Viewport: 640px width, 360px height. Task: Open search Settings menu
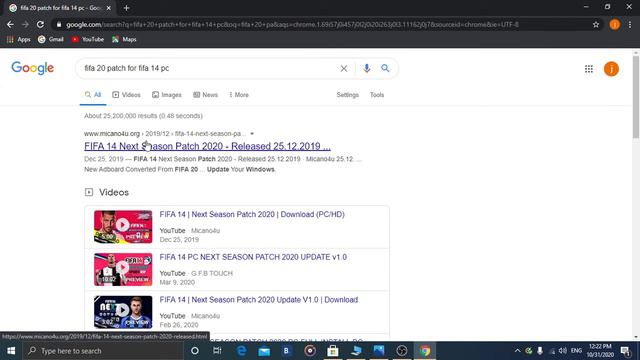(347, 95)
